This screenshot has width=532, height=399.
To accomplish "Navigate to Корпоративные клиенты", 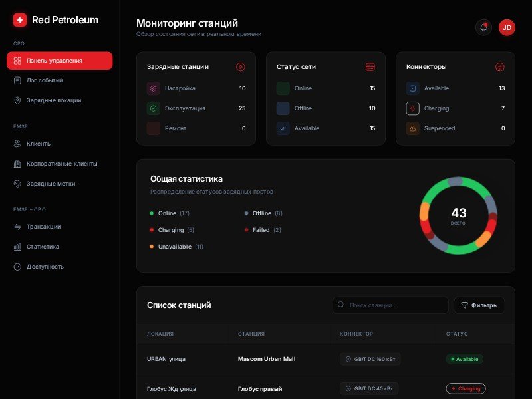I will [61, 164].
